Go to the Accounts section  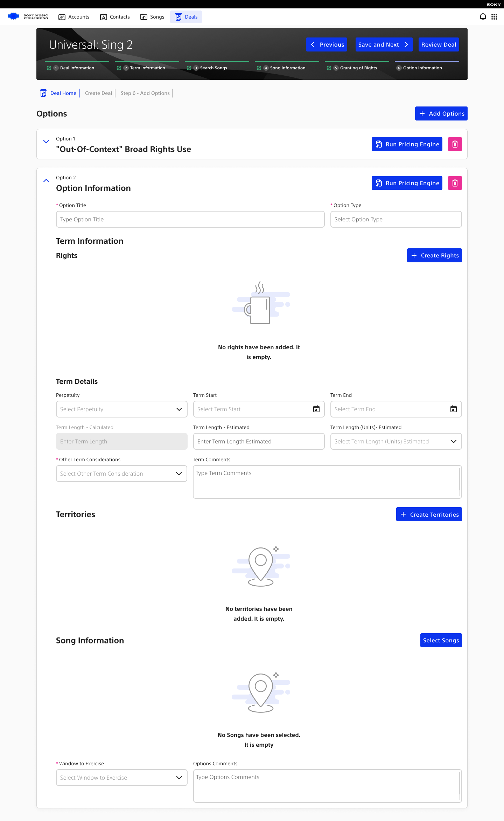(x=74, y=17)
